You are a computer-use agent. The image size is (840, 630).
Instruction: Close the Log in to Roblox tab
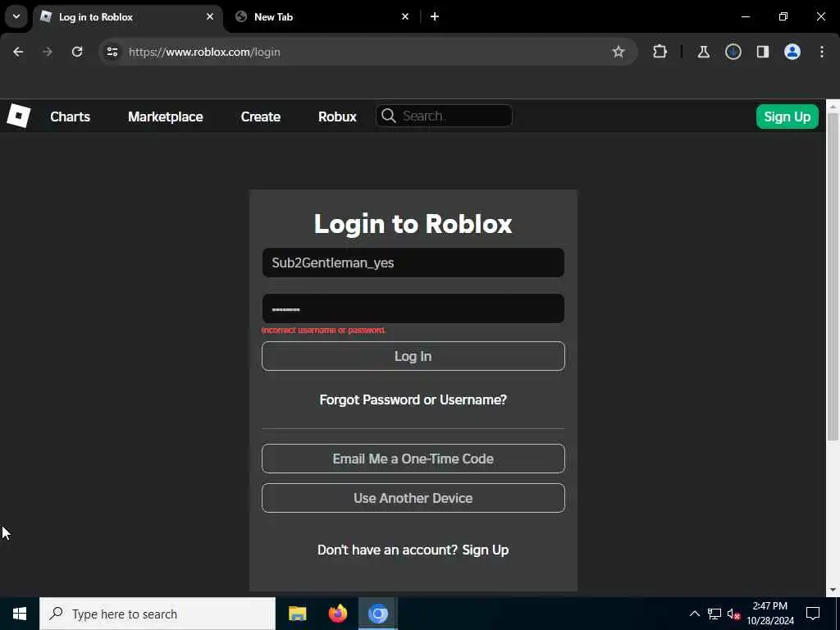(210, 16)
